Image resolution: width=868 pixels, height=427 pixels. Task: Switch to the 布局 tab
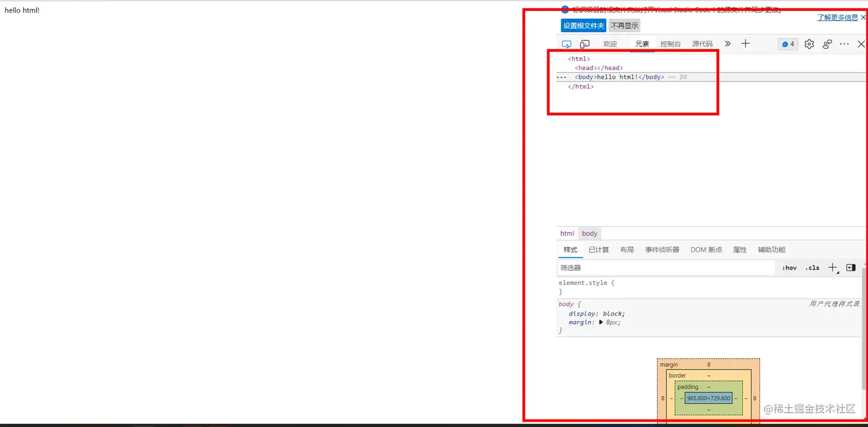[627, 250]
